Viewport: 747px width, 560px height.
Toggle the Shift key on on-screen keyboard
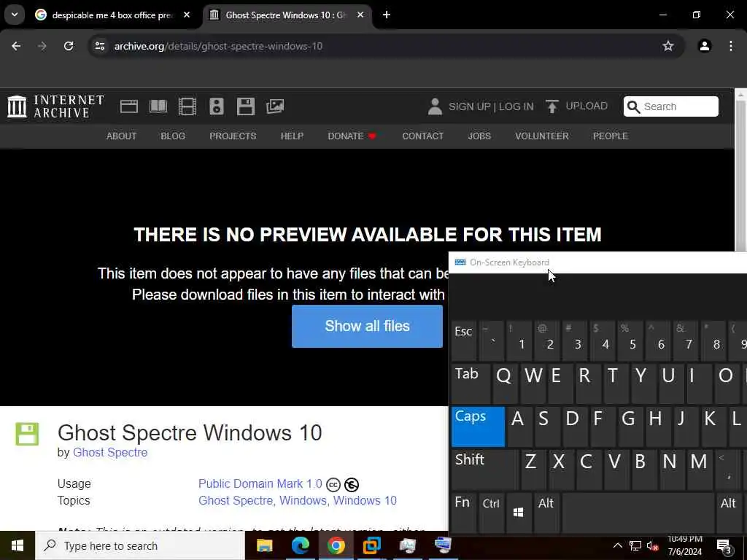click(x=484, y=470)
